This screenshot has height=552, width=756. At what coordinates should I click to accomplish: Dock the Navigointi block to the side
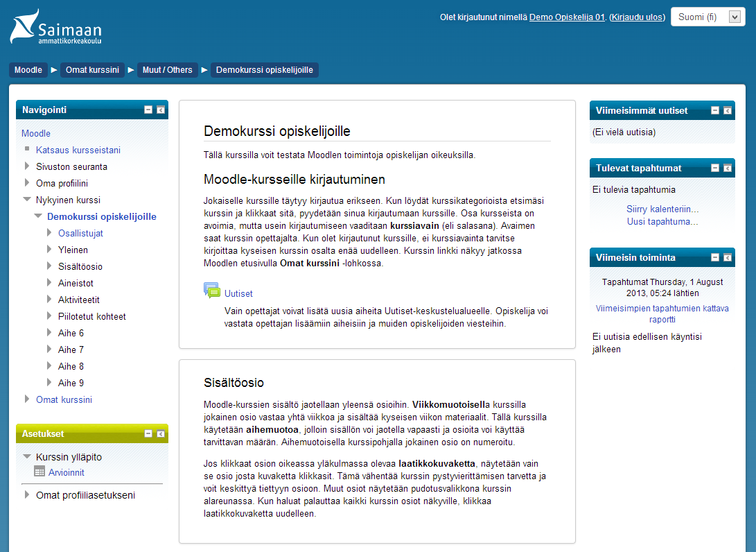click(161, 110)
